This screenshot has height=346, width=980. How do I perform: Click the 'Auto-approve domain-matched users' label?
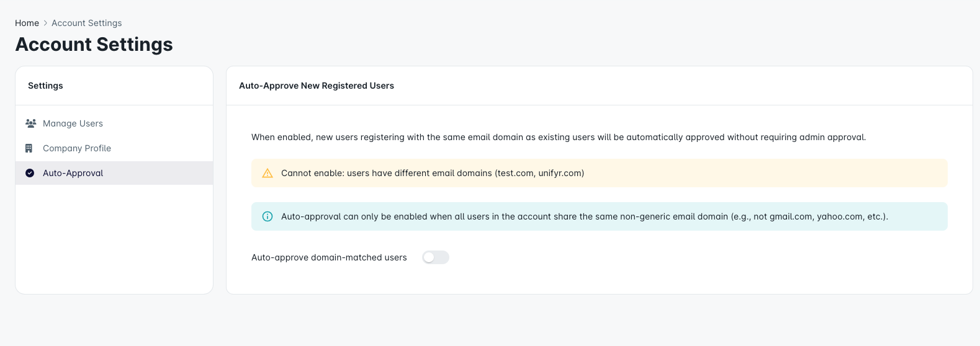(329, 257)
